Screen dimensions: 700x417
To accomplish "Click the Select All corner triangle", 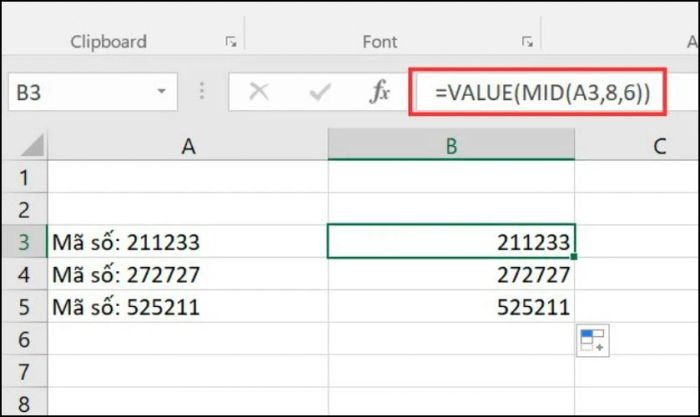I will (32, 145).
